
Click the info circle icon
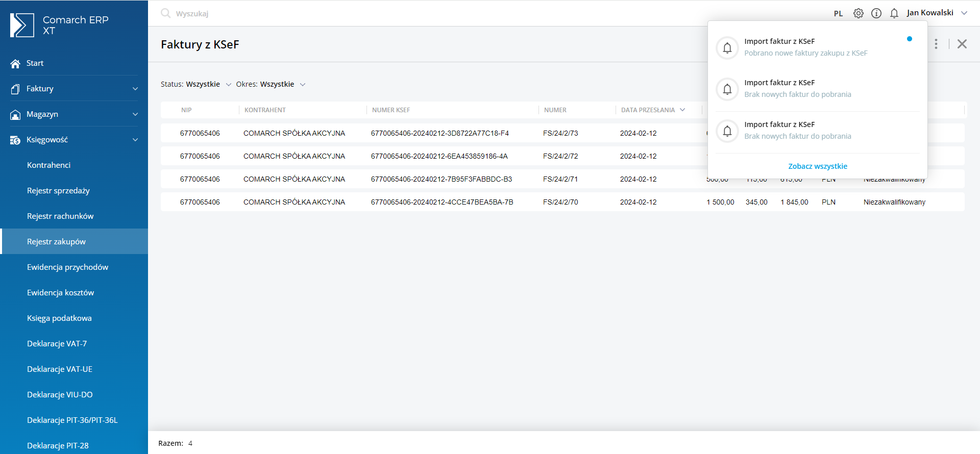(x=876, y=13)
